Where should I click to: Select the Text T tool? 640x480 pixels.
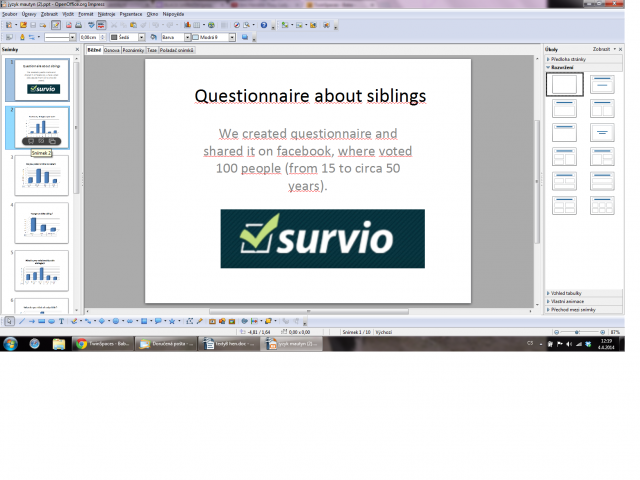point(61,322)
